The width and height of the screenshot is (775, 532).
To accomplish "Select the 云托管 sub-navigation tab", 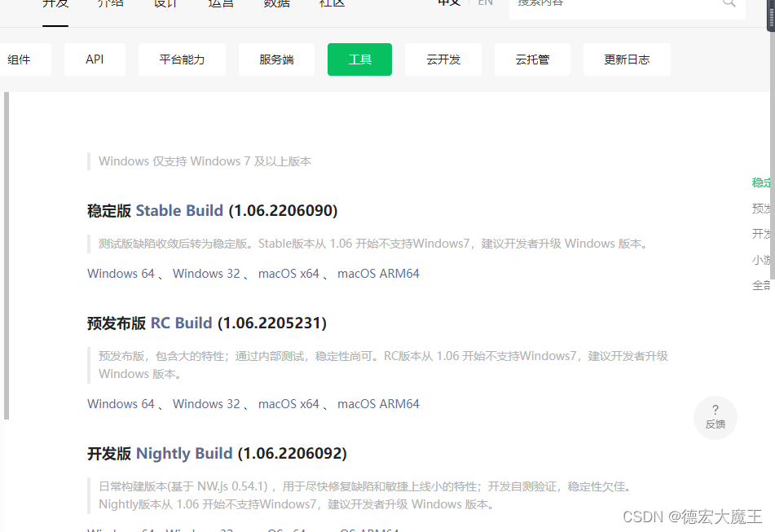I will [x=532, y=59].
